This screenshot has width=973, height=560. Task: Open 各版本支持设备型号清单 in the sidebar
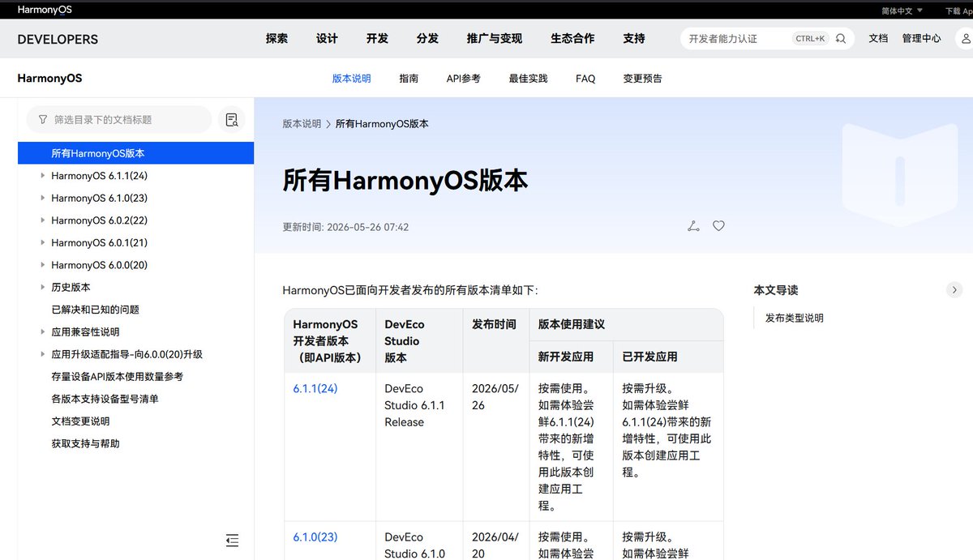pyautogui.click(x=105, y=399)
